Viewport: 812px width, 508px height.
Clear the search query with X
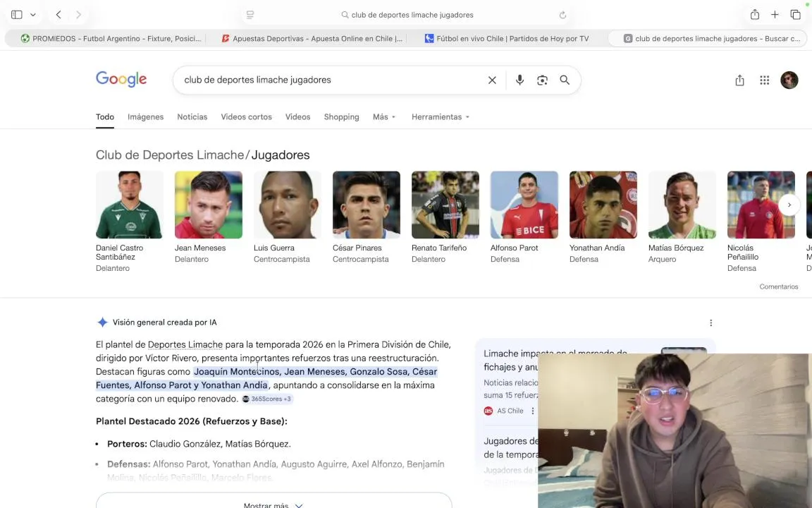(x=492, y=80)
